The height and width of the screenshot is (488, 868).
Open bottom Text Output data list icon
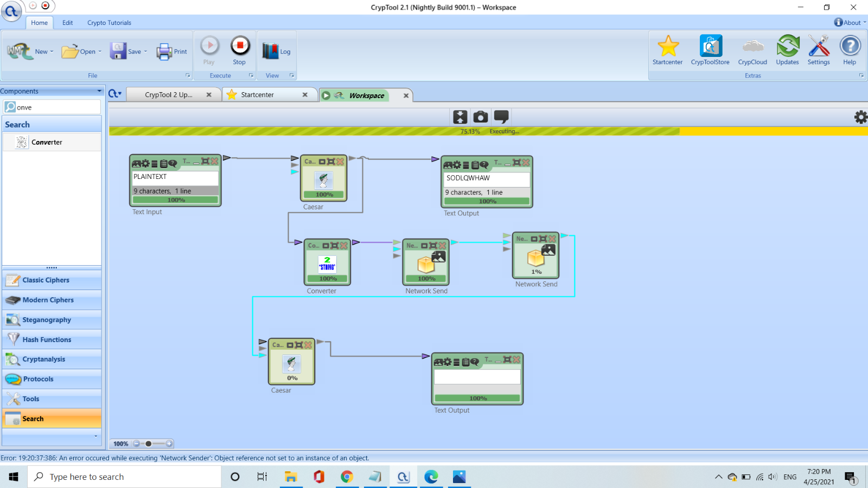[x=457, y=362]
